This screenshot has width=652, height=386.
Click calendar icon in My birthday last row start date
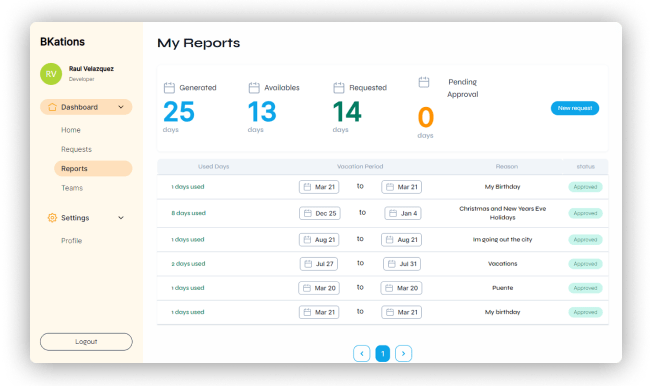click(307, 312)
